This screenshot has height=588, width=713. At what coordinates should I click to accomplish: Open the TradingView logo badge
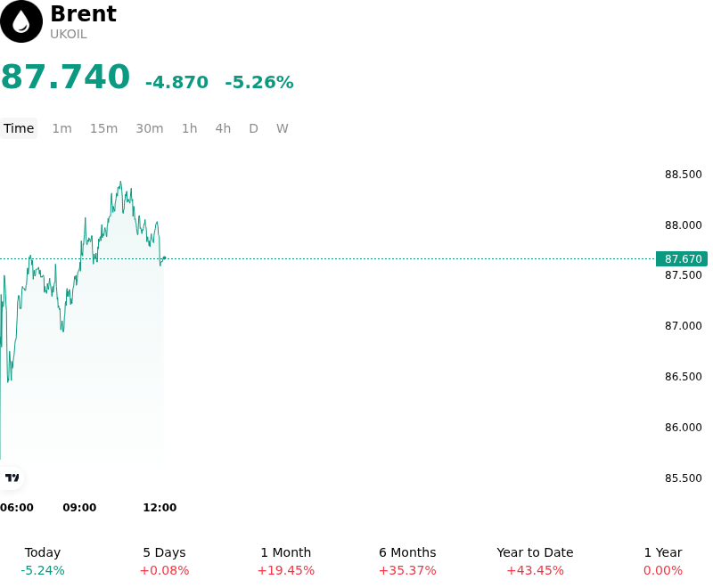pyautogui.click(x=12, y=478)
